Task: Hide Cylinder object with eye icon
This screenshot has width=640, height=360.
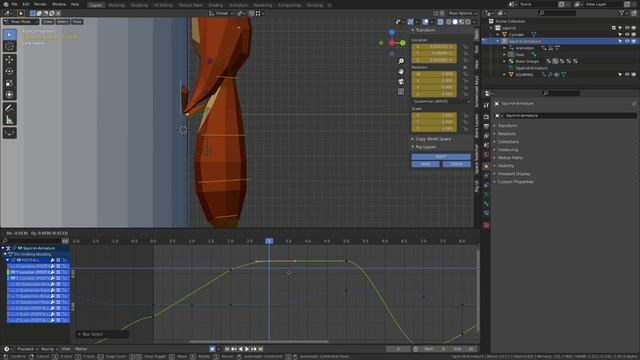Action: (627, 35)
